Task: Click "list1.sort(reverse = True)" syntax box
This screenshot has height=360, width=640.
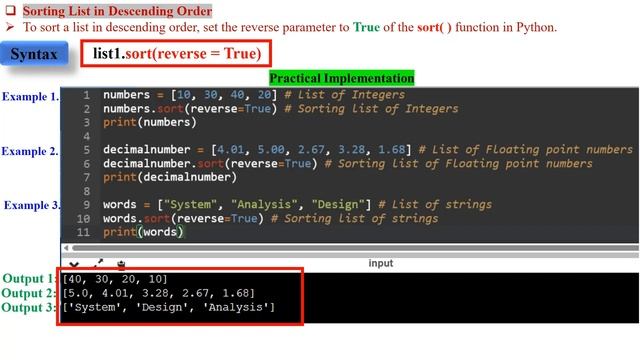Action: pos(176,53)
